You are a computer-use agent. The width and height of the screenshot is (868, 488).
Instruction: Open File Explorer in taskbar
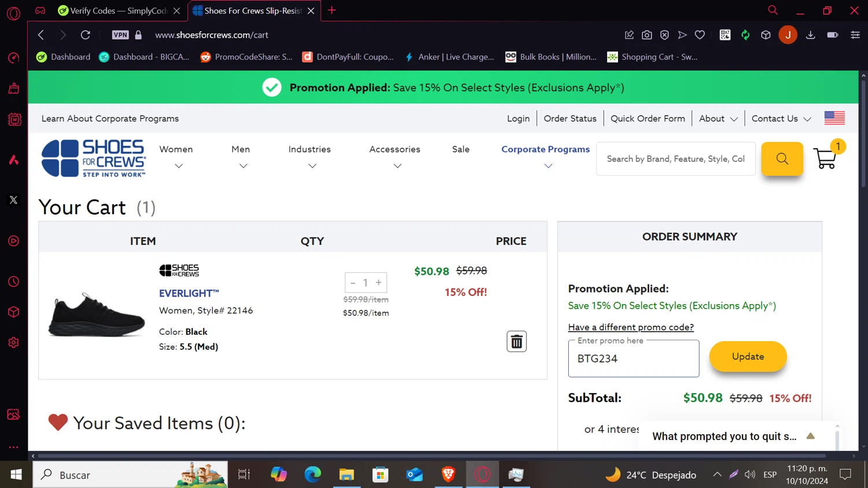(347, 475)
